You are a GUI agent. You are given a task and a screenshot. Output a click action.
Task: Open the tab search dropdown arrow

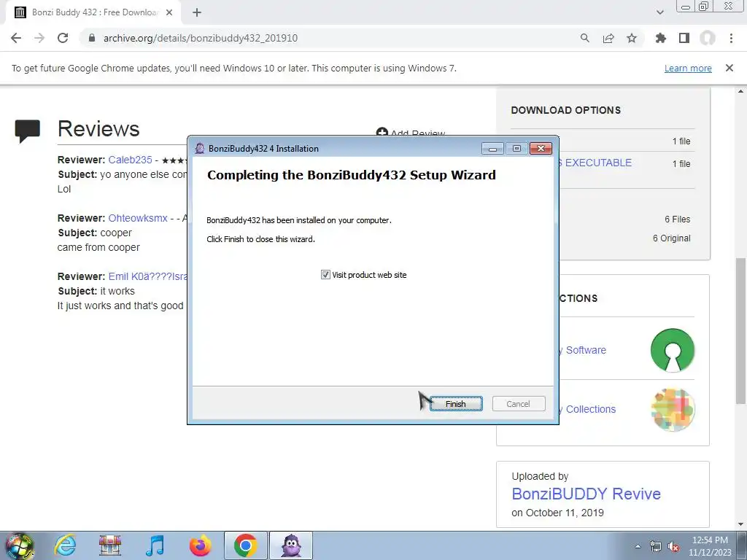coord(659,12)
